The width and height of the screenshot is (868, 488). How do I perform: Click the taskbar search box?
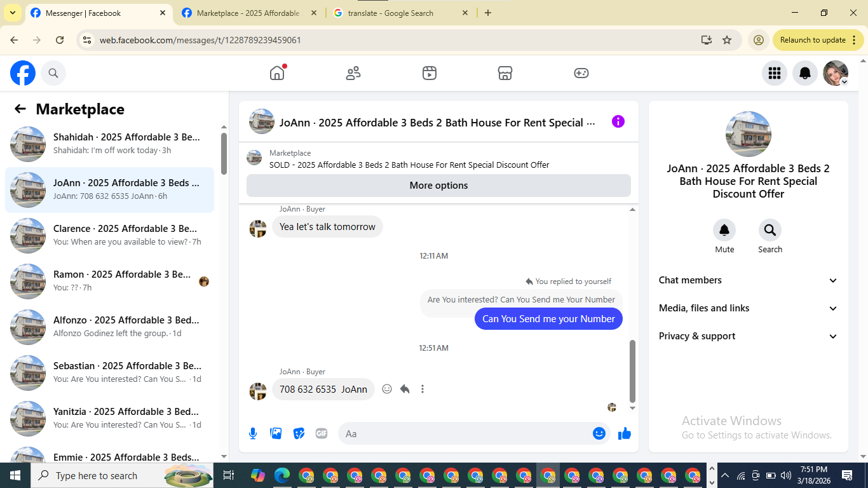coord(121,475)
